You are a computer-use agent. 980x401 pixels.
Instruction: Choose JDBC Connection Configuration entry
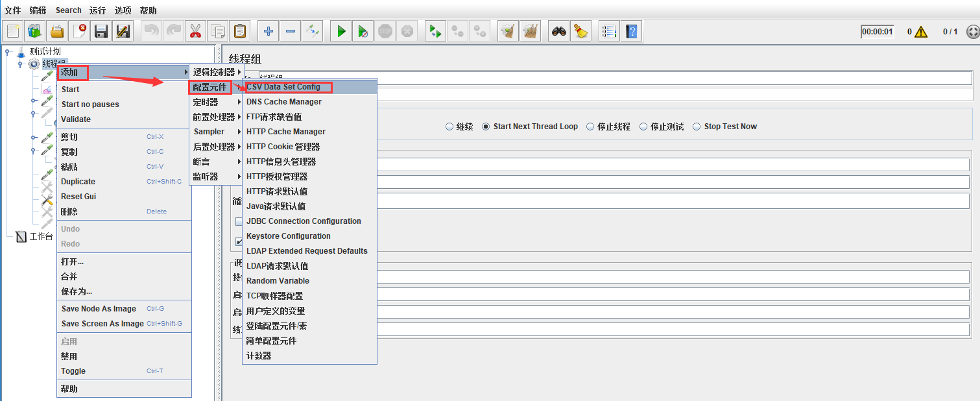(309, 221)
